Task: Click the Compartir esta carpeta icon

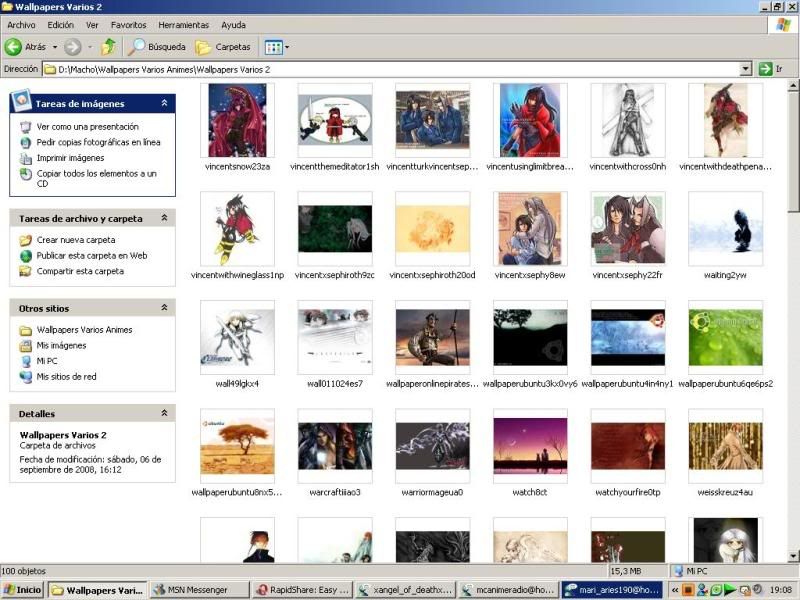Action: tap(26, 271)
